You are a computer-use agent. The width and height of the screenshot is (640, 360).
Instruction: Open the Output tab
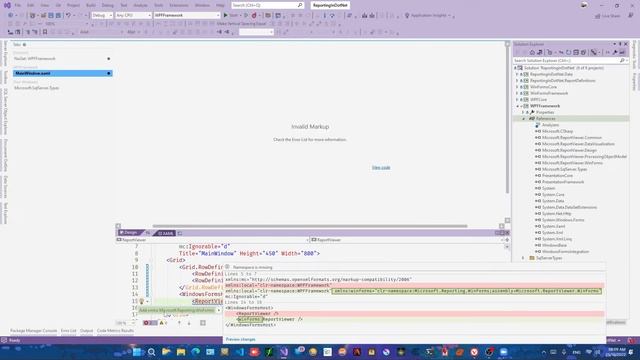point(86,331)
